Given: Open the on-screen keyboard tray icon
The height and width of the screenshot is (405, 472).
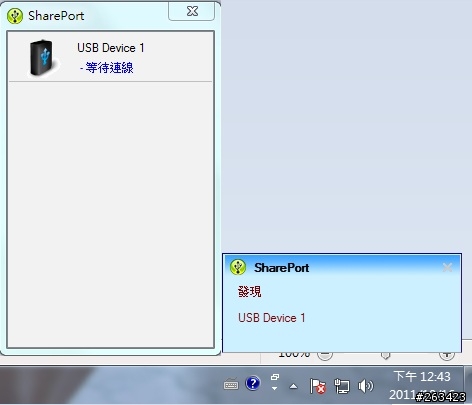Looking at the screenshot, I should coord(231,385).
